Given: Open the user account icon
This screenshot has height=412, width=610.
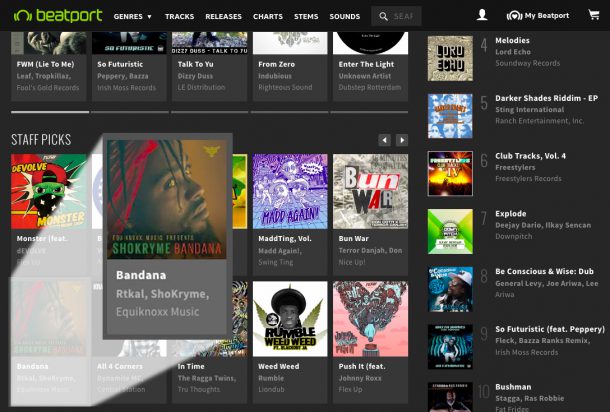Looking at the screenshot, I should [482, 15].
